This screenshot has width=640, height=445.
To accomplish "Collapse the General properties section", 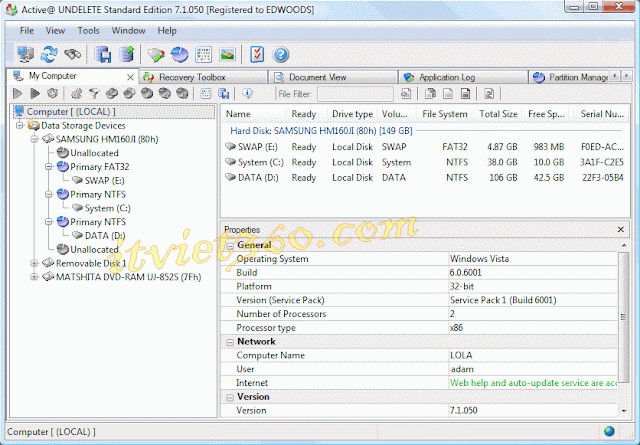I will 230,245.
